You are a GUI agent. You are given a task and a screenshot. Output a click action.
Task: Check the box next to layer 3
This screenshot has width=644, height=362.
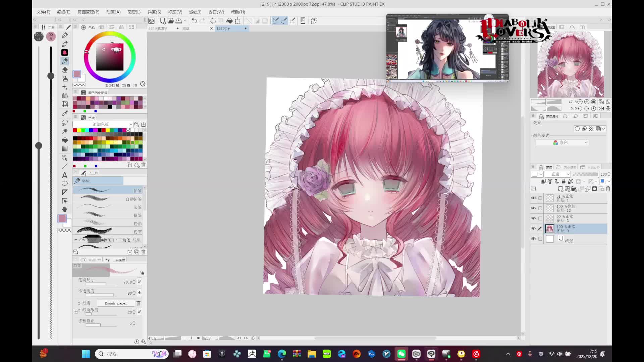(x=540, y=219)
